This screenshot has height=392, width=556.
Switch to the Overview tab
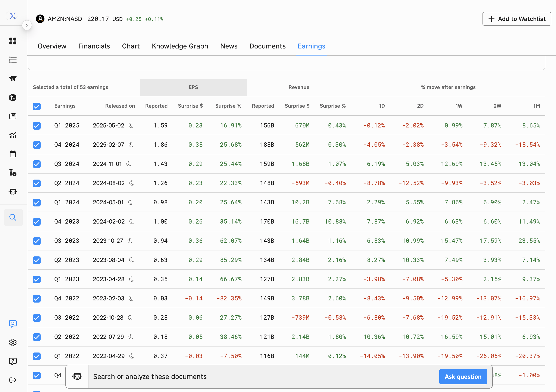click(x=52, y=46)
